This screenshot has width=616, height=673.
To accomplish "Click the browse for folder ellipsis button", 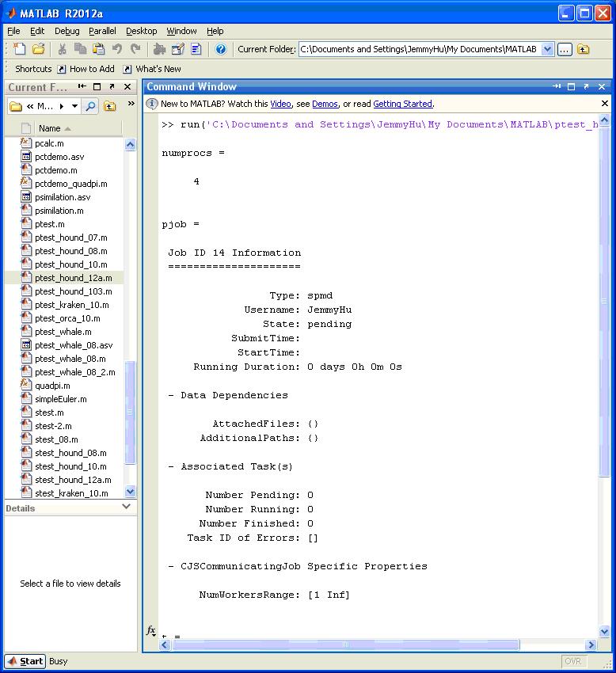I will tap(564, 49).
